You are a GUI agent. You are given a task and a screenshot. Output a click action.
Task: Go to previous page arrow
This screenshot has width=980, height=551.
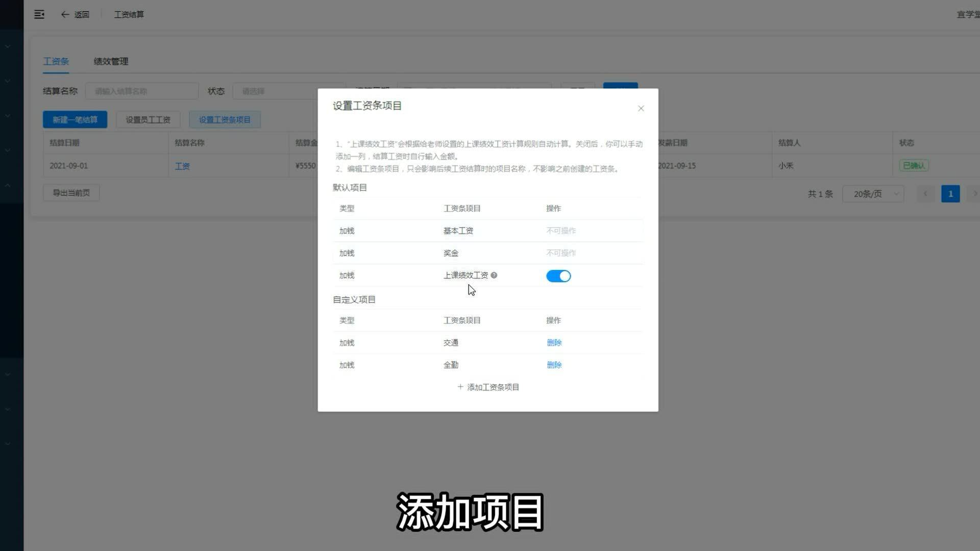pyautogui.click(x=925, y=194)
